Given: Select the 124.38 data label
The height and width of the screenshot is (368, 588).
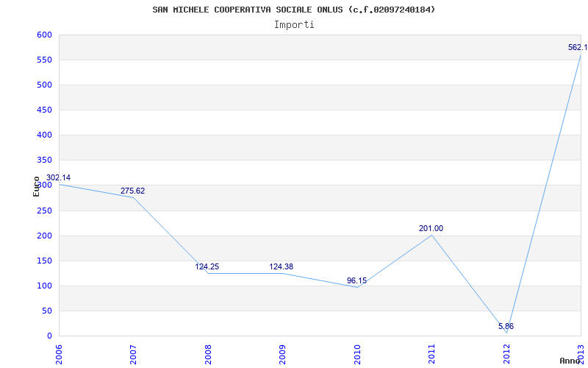Looking at the screenshot, I should [x=282, y=266].
